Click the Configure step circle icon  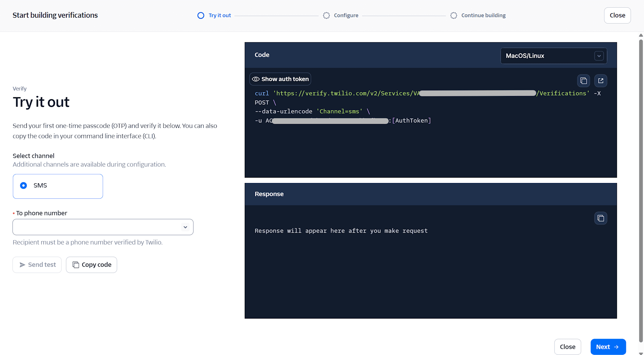pyautogui.click(x=326, y=15)
